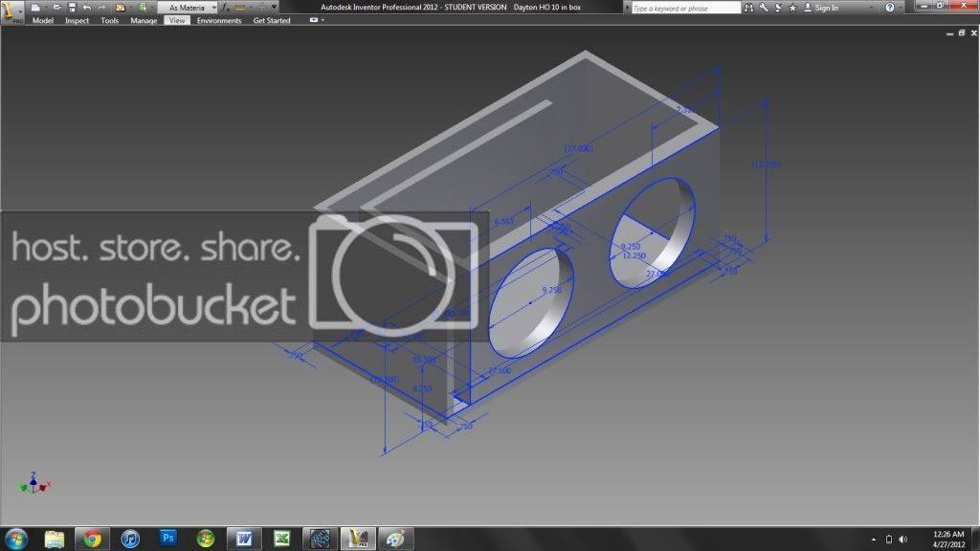Click the Save icon in quick access toolbar

click(x=72, y=8)
